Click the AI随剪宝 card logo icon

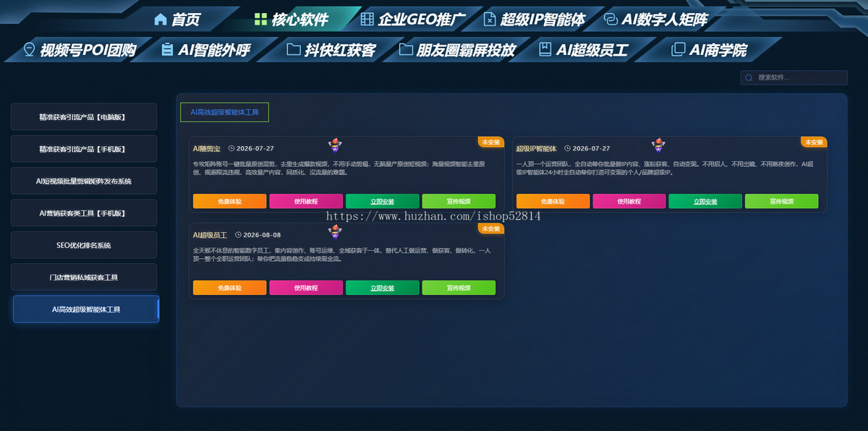tap(335, 147)
